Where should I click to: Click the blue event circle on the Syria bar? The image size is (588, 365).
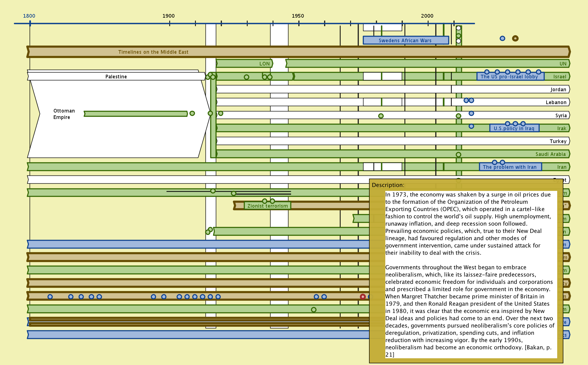pyautogui.click(x=471, y=113)
